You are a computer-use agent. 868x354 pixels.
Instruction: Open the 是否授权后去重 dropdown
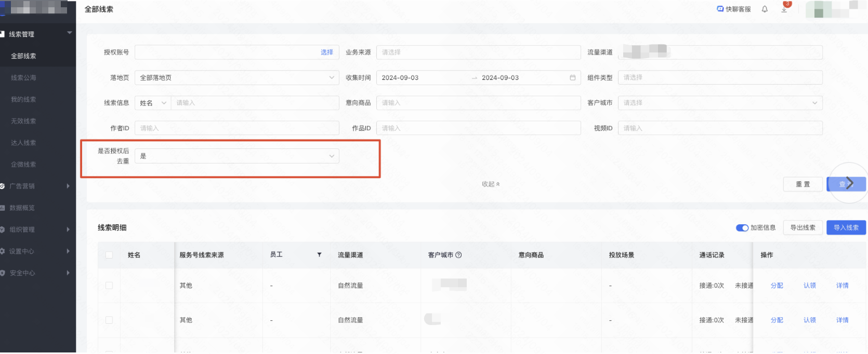click(236, 156)
